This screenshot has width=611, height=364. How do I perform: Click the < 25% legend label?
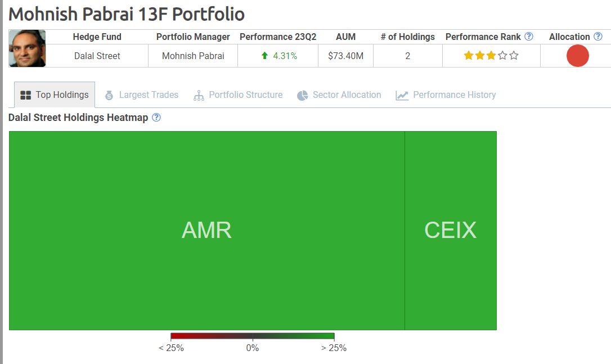[171, 348]
